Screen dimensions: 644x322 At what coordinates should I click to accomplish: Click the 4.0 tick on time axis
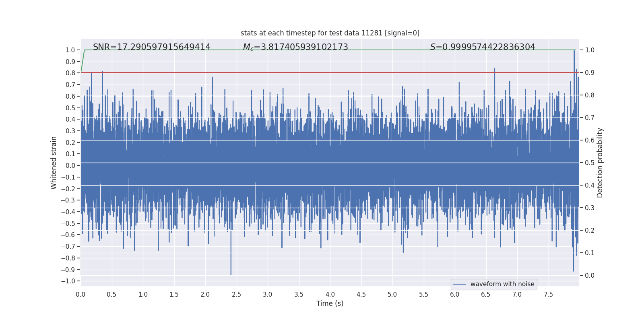(330, 295)
